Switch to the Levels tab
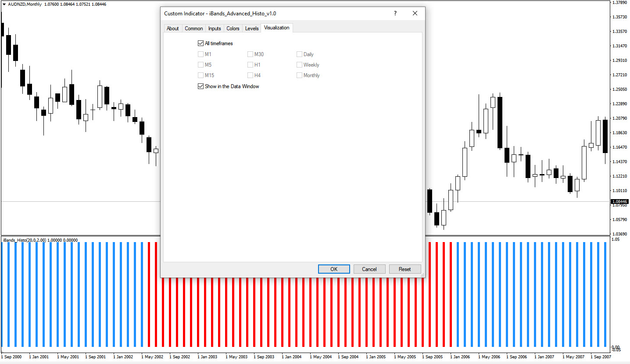 coord(252,29)
